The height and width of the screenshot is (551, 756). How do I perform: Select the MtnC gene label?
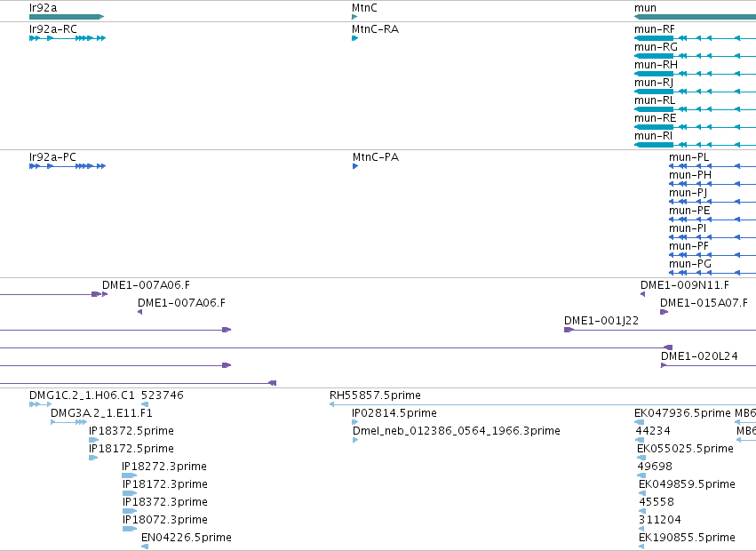364,8
